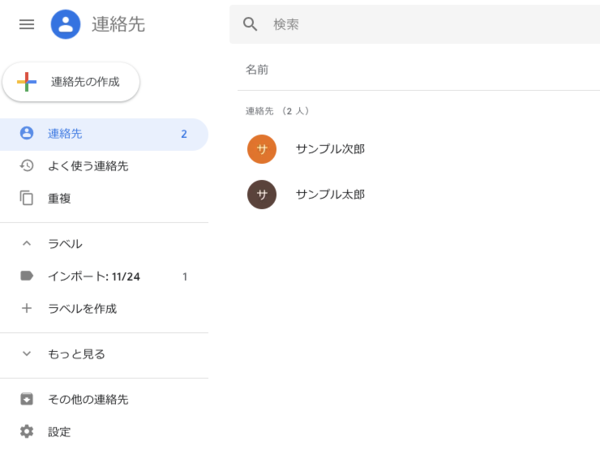Open the hamburger main menu

(x=27, y=24)
